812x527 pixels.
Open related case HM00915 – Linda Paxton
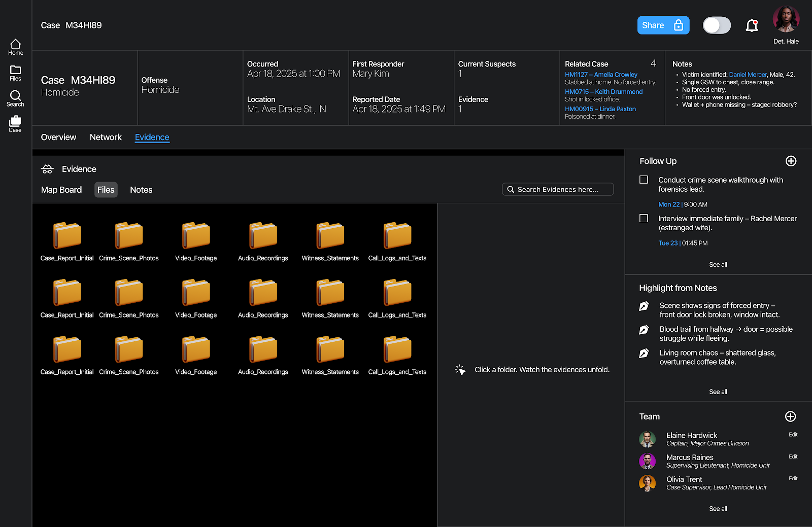600,109
